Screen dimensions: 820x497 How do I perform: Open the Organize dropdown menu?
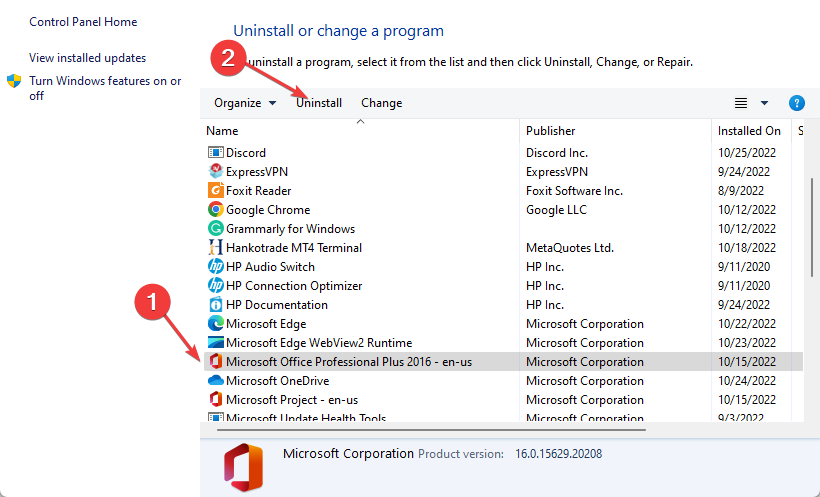pyautogui.click(x=245, y=103)
